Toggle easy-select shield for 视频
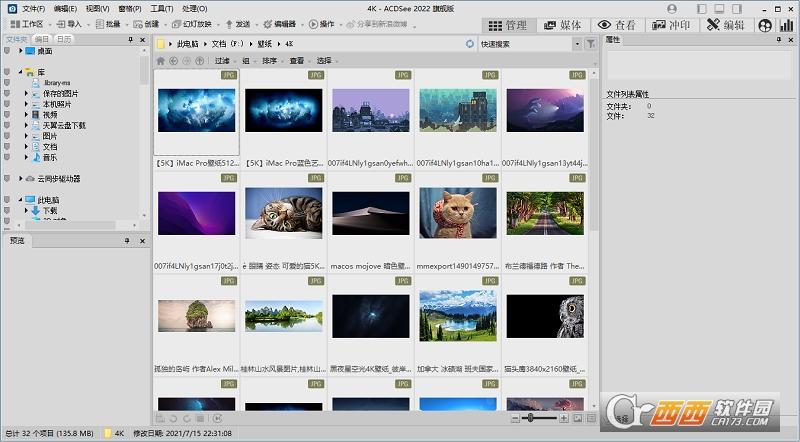 pos(7,115)
